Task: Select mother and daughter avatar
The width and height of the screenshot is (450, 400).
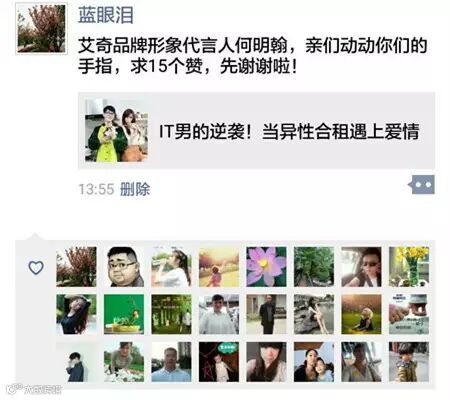Action: pyautogui.click(x=314, y=362)
